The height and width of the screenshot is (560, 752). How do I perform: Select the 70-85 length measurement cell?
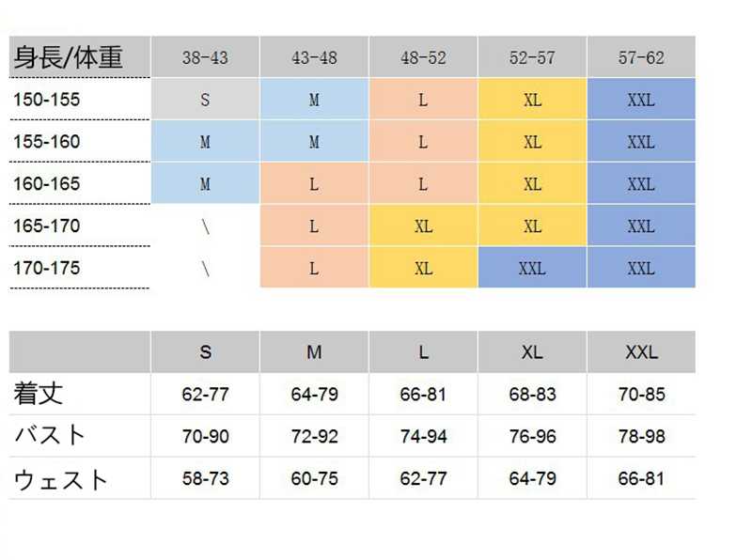tap(641, 394)
